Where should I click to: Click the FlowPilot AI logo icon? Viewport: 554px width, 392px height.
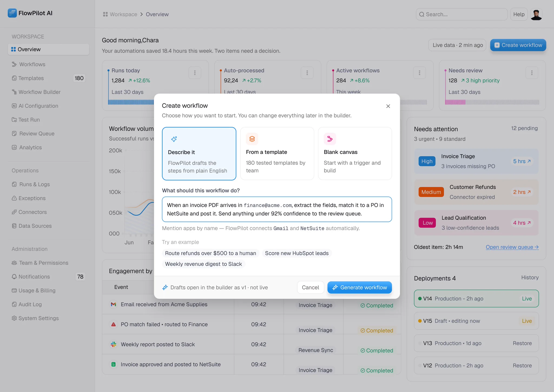pos(12,13)
